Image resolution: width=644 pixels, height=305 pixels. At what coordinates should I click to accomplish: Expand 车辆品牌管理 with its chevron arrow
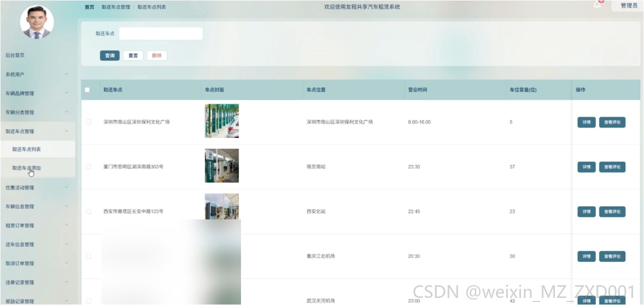click(66, 93)
